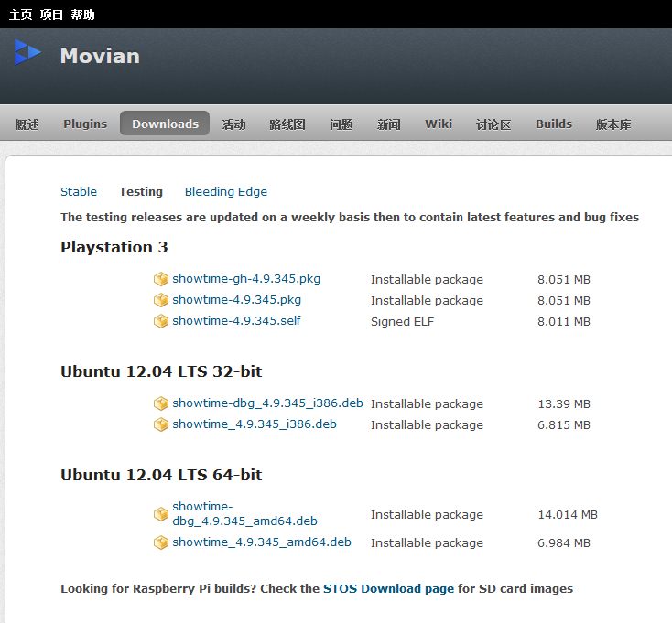
Task: Show Bleeding Edge releases
Action: pyautogui.click(x=226, y=191)
